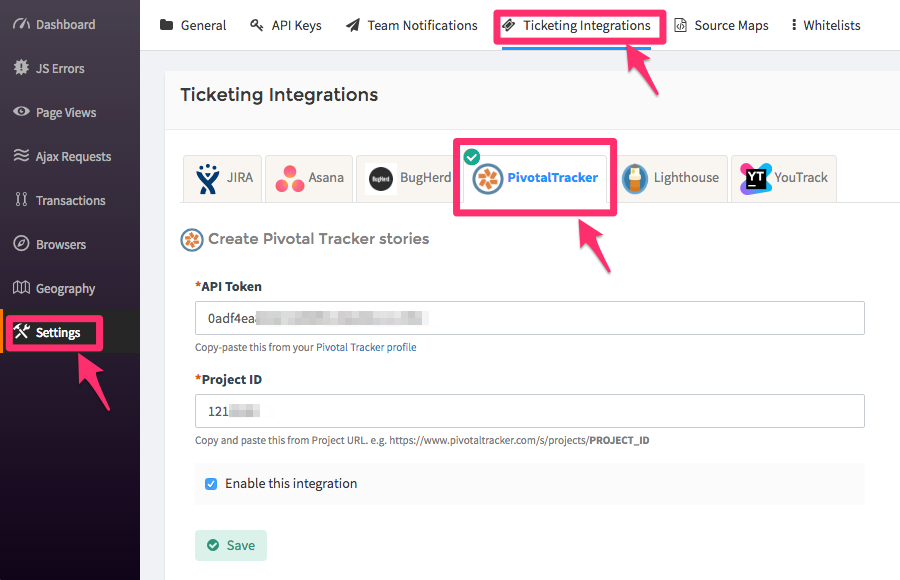Screen dimensions: 900x580
Task: Open Browsers section in sidebar
Action: pyautogui.click(x=69, y=245)
